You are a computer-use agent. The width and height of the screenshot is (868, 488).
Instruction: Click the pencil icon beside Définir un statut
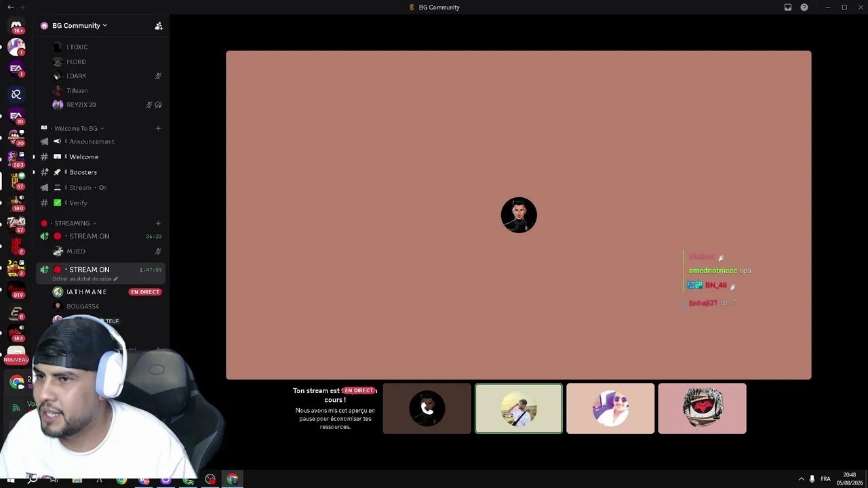click(116, 279)
